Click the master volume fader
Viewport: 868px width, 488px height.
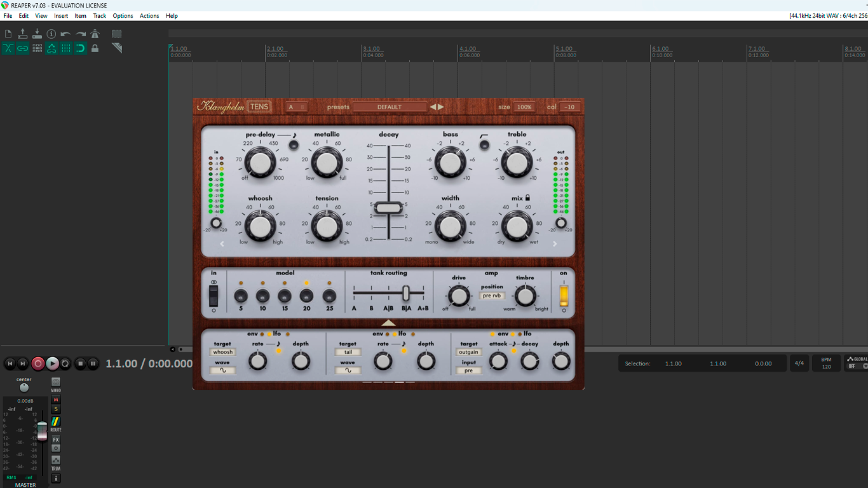[42, 430]
